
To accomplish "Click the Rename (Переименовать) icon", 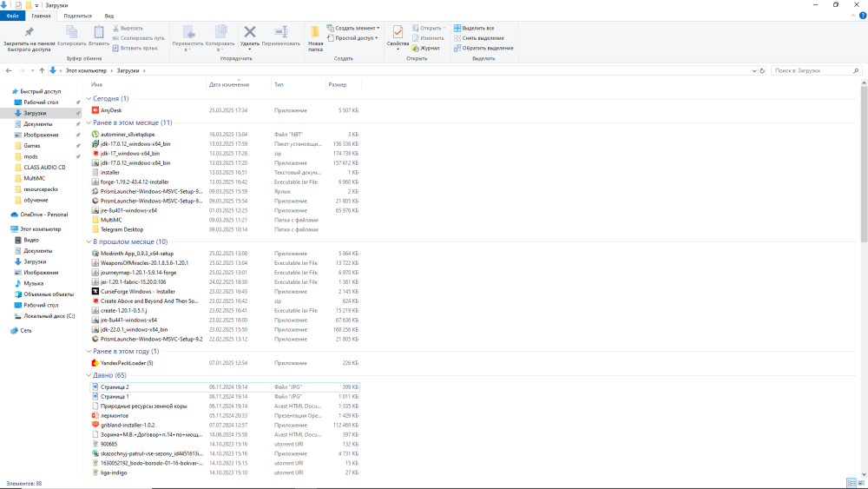I will (281, 32).
